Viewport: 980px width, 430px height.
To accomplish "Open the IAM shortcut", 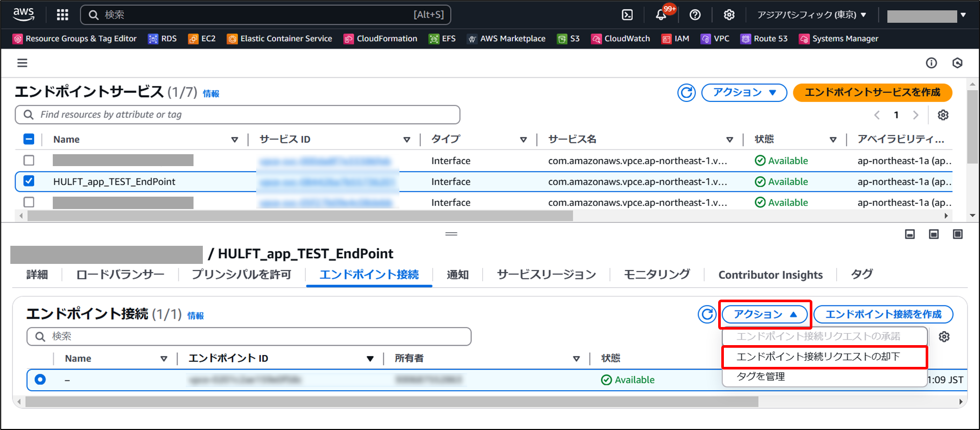I will (x=675, y=39).
